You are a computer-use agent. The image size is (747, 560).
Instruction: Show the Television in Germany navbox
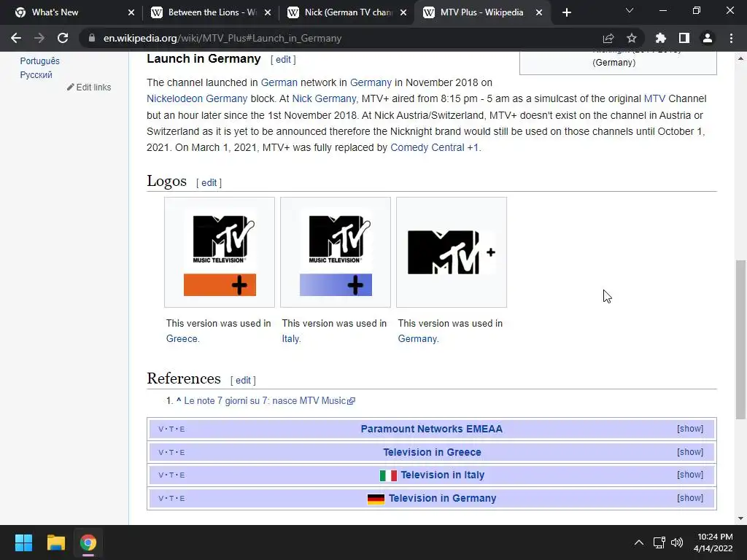(690, 497)
